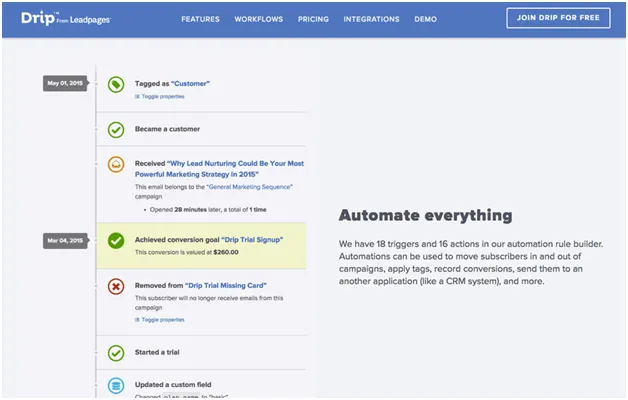Open the Integrations menu item
Image resolution: width=628 pixels, height=400 pixels.
[x=371, y=19]
